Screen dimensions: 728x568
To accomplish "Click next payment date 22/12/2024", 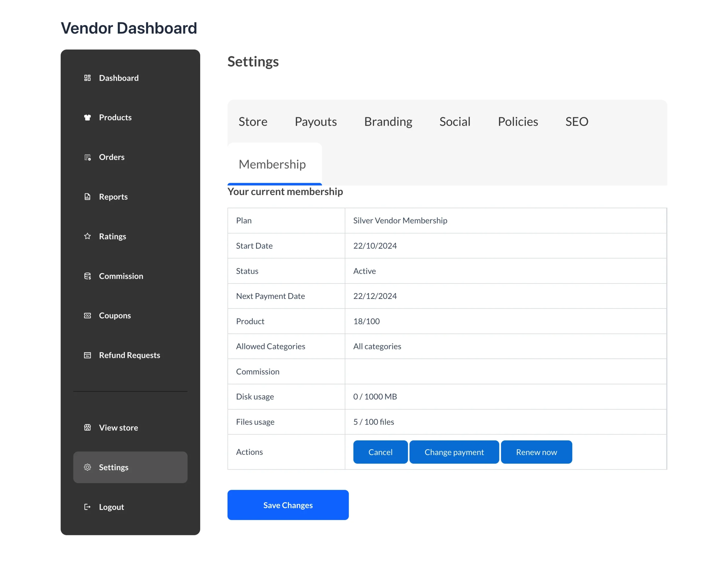I will coord(375,296).
